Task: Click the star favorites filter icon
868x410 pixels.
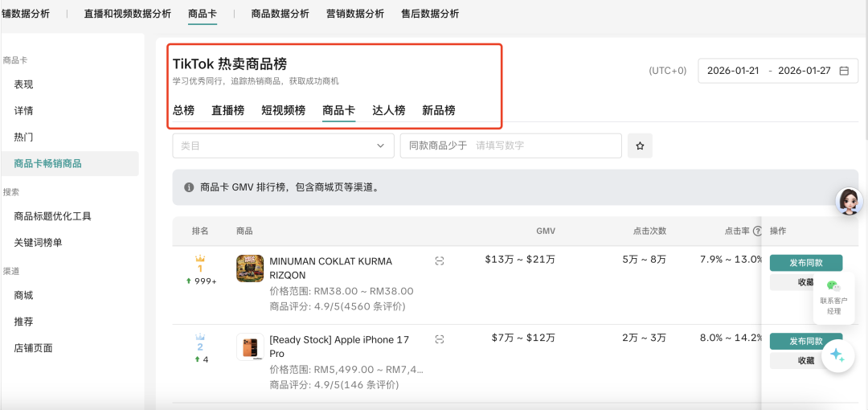Action: [x=640, y=146]
